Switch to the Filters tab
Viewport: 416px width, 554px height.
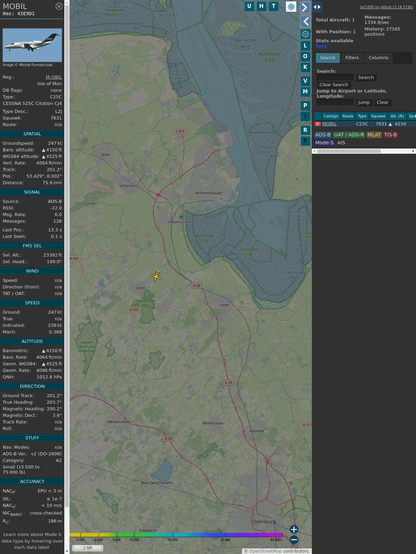pos(352,58)
